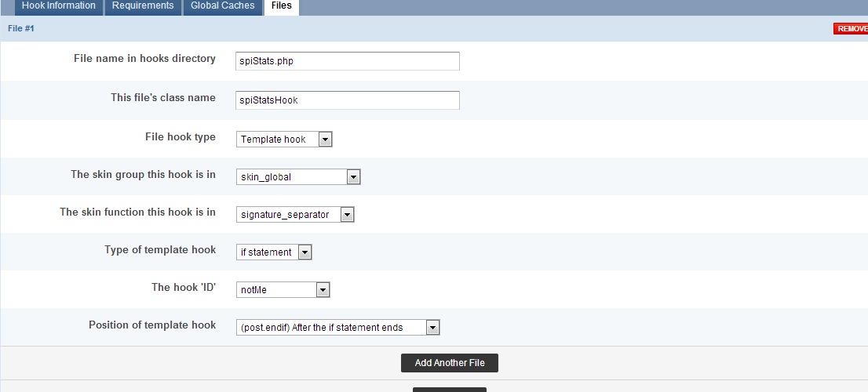
Task: Focus the spiStatsHook class name field
Action: [x=347, y=100]
